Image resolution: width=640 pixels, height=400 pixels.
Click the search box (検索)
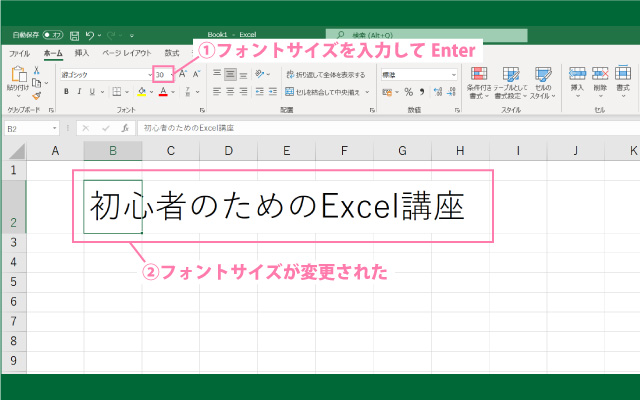tap(427, 35)
